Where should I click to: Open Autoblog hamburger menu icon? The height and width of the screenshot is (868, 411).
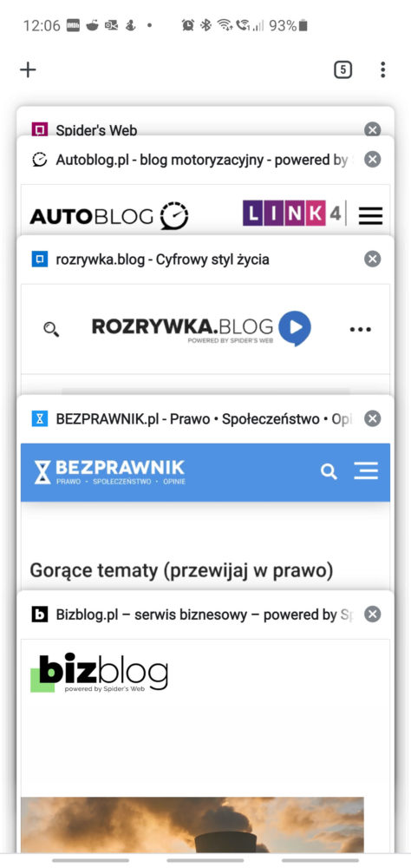click(370, 215)
